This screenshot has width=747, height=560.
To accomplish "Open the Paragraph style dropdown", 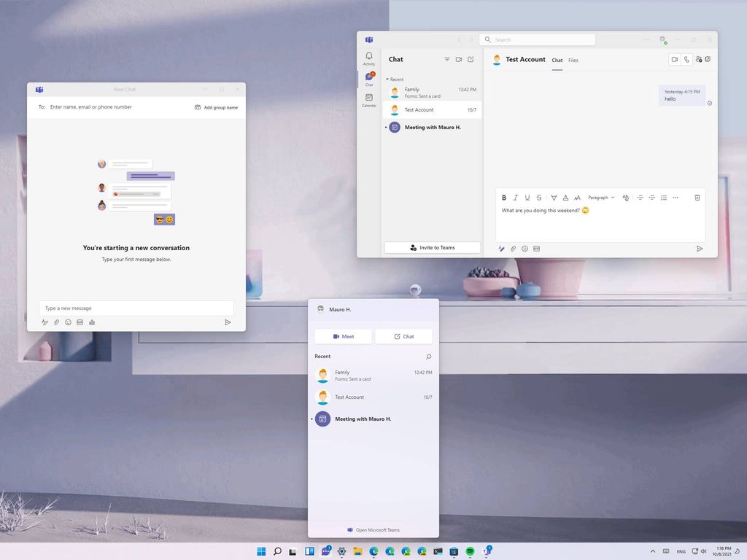I will point(600,198).
